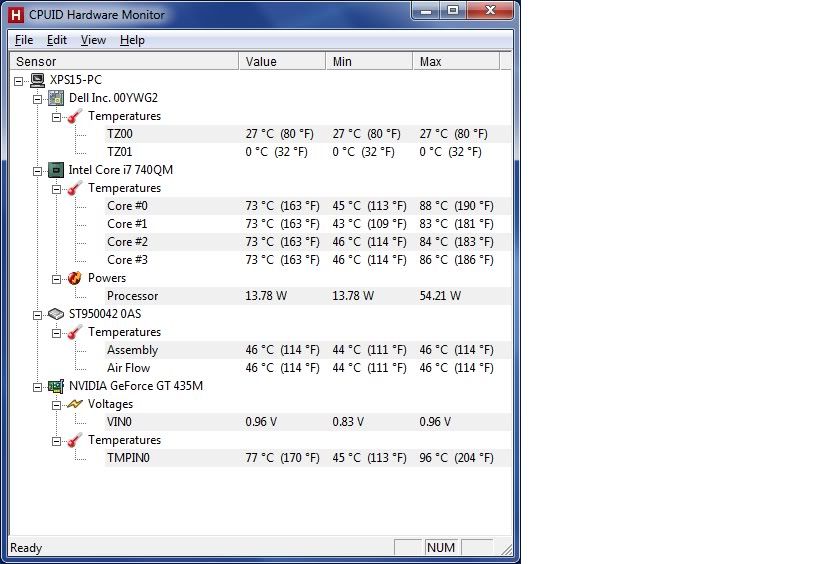Select the TMPIN0 temperature row
The image size is (819, 564).
pos(308,458)
